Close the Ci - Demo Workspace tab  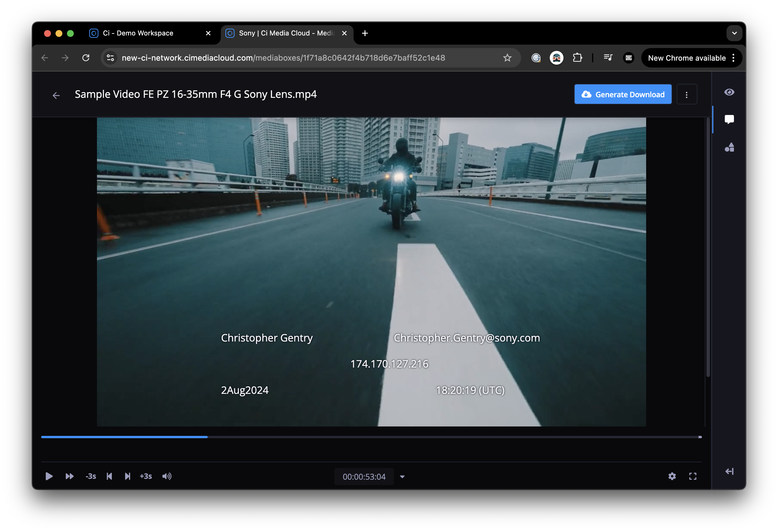click(x=208, y=33)
